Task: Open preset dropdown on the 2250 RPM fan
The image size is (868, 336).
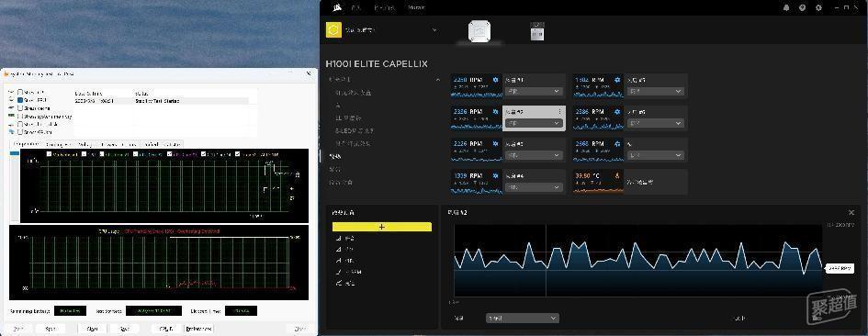Action: click(x=534, y=91)
